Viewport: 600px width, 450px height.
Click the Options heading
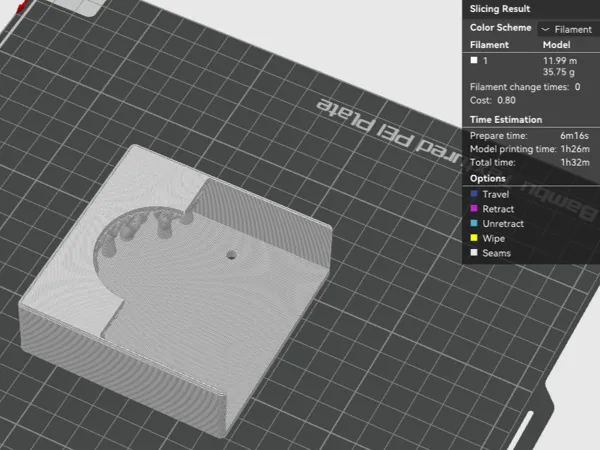click(488, 179)
